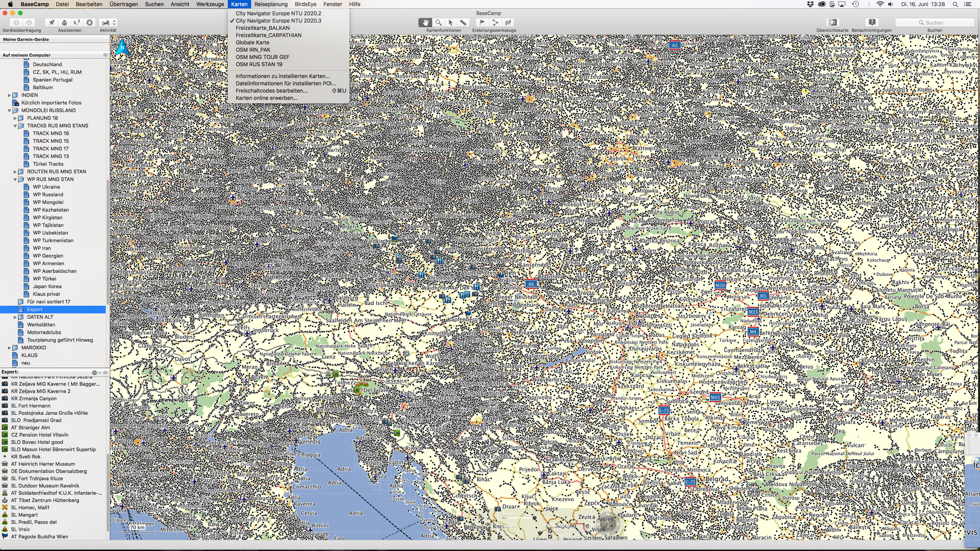Collapse the WP RUS MNG STAN folder
This screenshot has width=980, height=551.
[15, 179]
